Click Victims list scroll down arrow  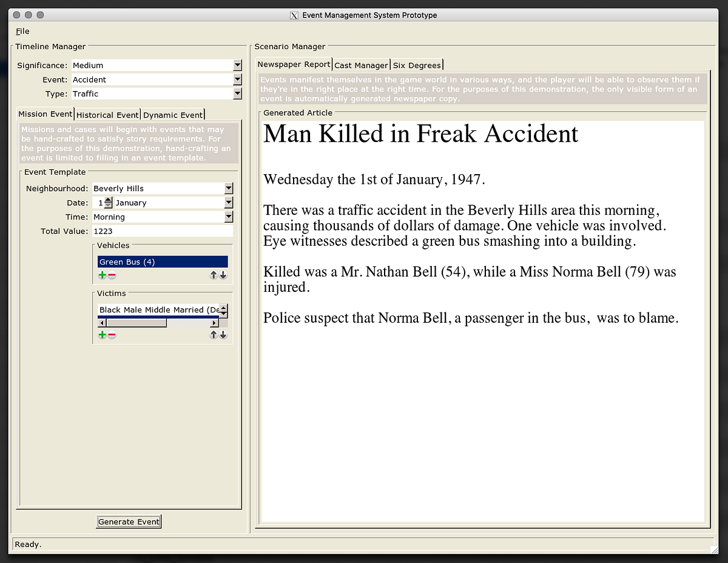[x=223, y=314]
